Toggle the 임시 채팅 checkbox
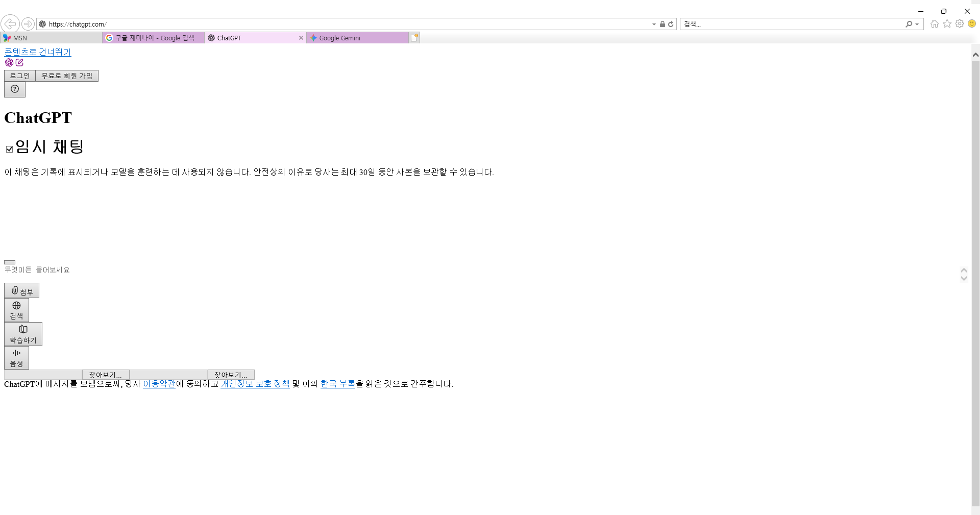 coord(9,149)
